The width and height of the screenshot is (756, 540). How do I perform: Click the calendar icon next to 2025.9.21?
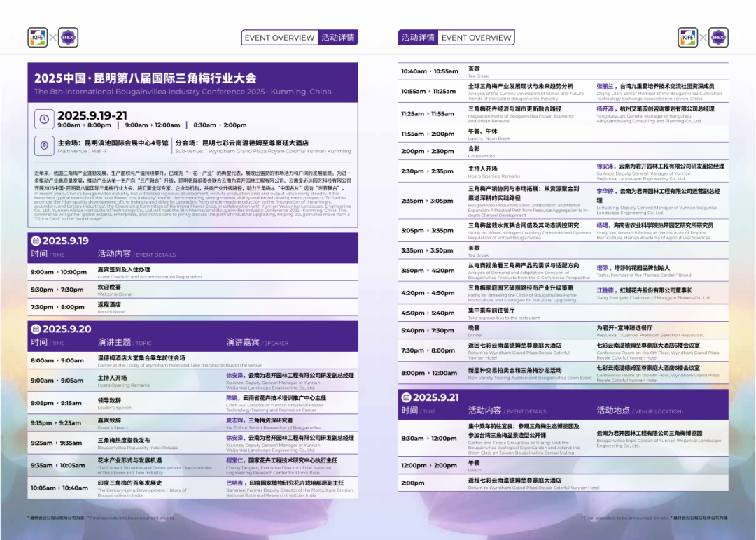tap(407, 397)
